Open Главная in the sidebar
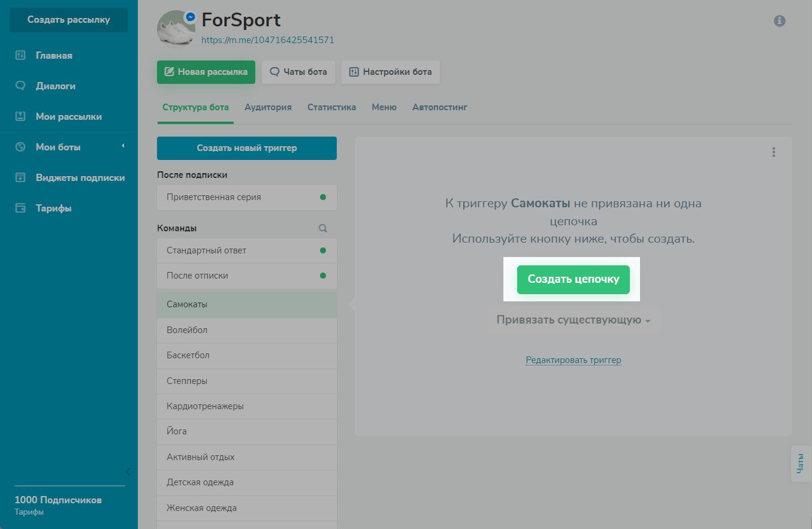Image resolution: width=812 pixels, height=529 pixels. [54, 56]
